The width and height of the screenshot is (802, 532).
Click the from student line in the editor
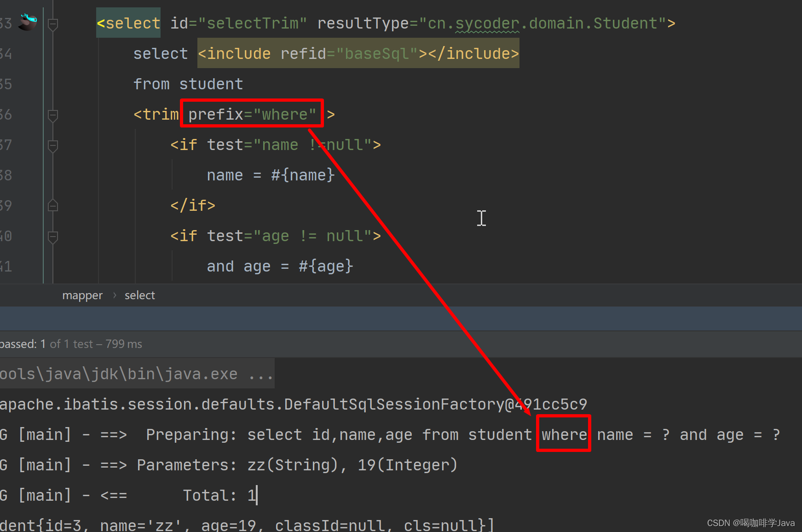188,84
